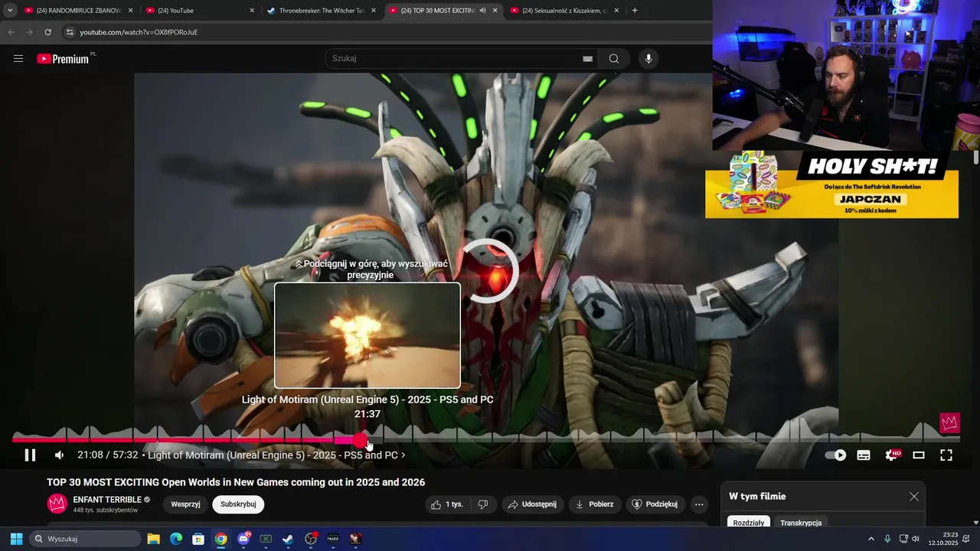Click the Wyszukaj taskbar search box
980x551 pixels.
[85, 539]
